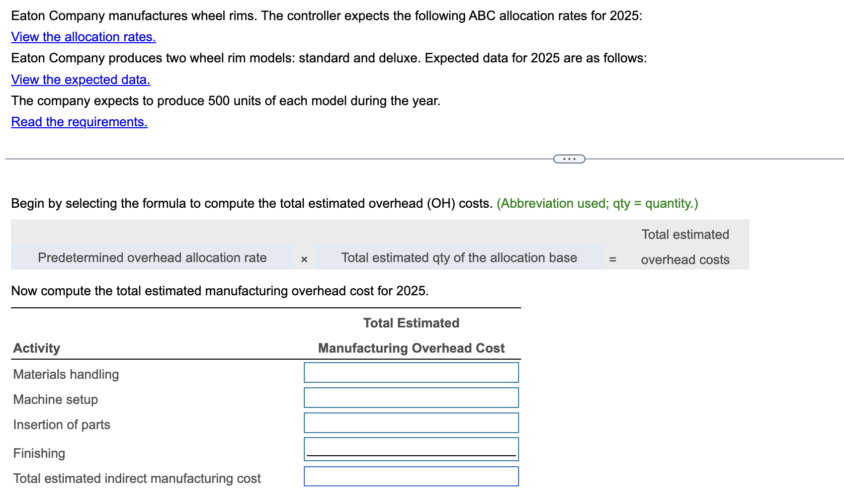Click the 'Activity' column header

tap(37, 348)
